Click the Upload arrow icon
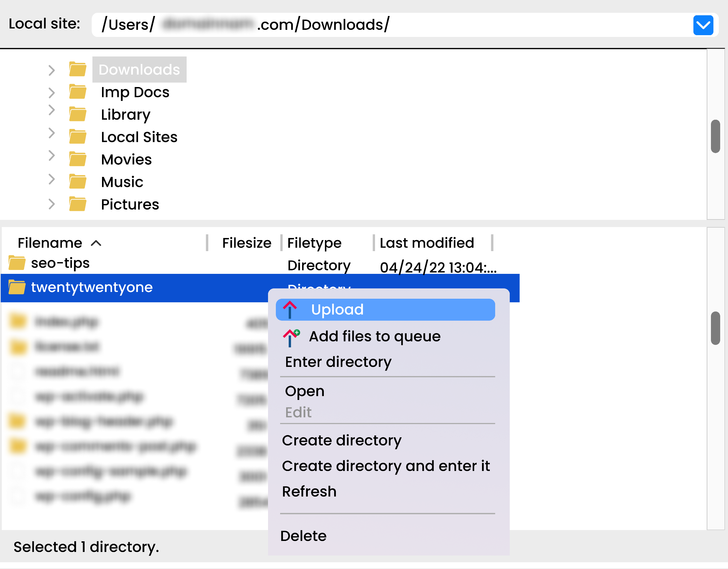The image size is (728, 569). [290, 310]
